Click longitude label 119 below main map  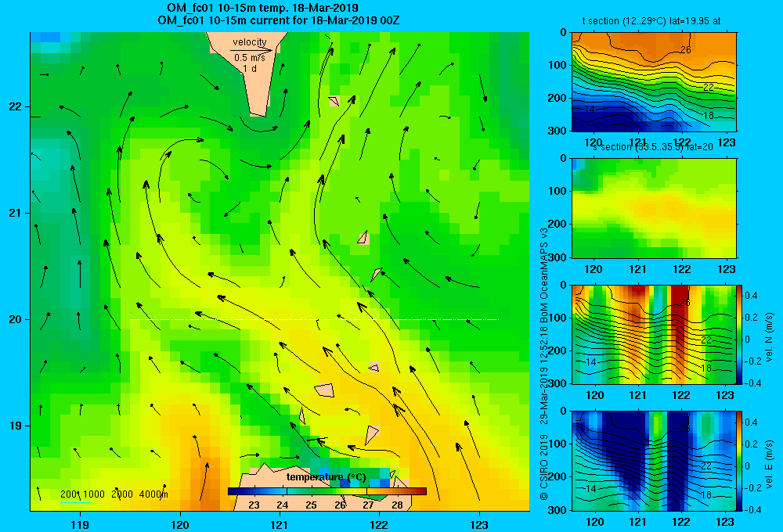click(80, 524)
